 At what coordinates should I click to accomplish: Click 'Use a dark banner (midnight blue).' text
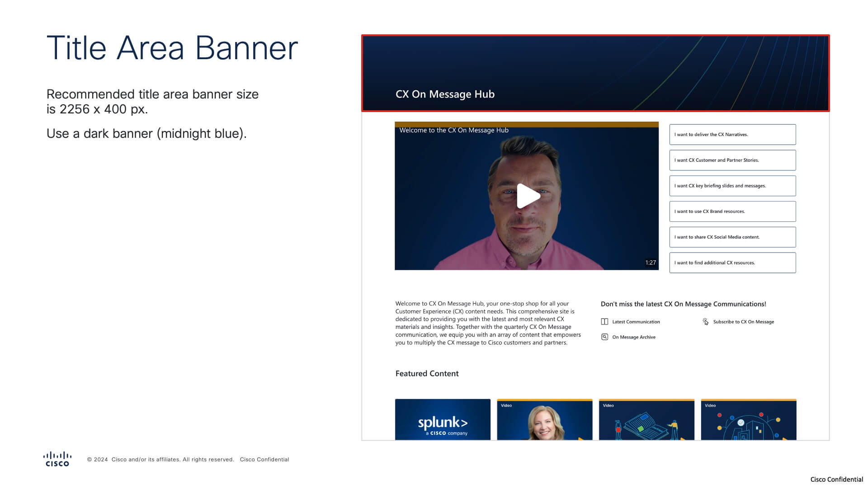pyautogui.click(x=146, y=134)
